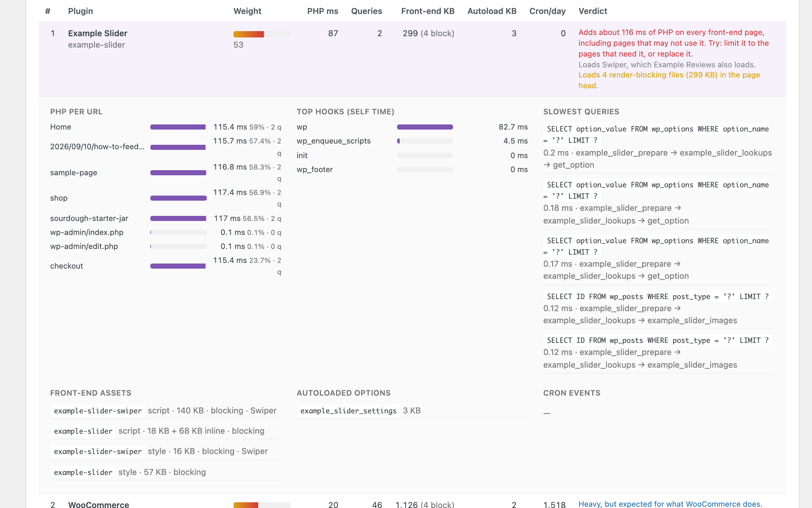Viewport: 812px width, 508px height.
Task: Collapse the Example Slider plugin row
Action: [412, 59]
